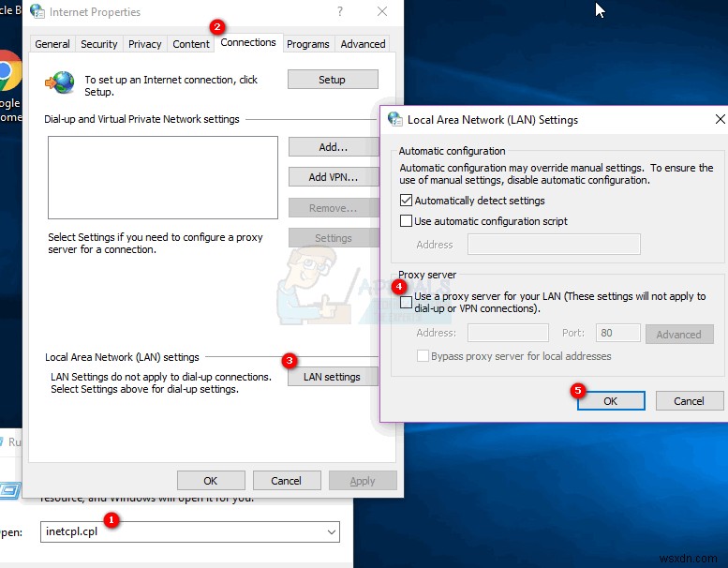Click the Run dialog icon behind Internet Properties
The image size is (728, 568).
pos(9,491)
